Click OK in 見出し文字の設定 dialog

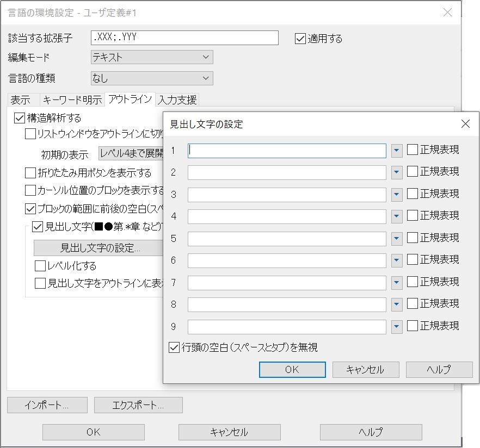tap(292, 370)
